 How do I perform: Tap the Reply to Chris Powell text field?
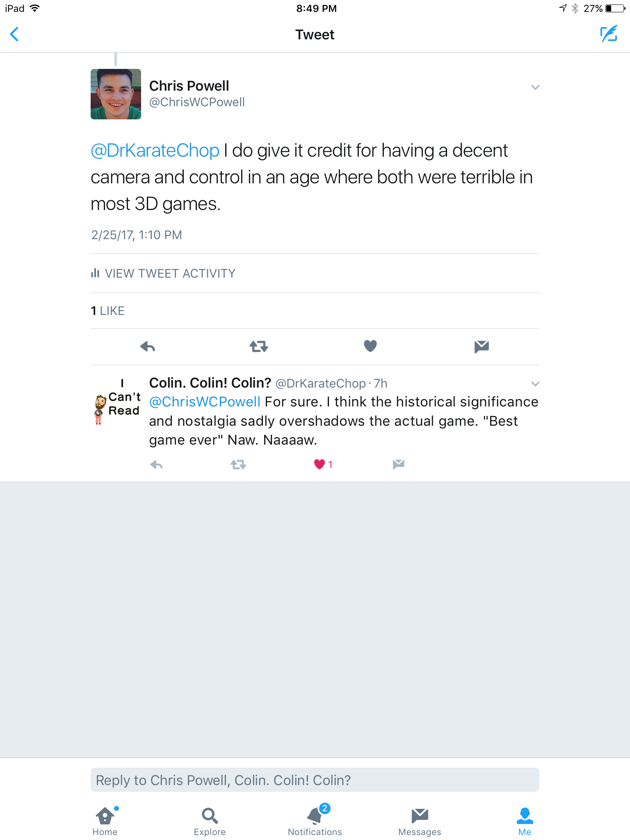315,780
